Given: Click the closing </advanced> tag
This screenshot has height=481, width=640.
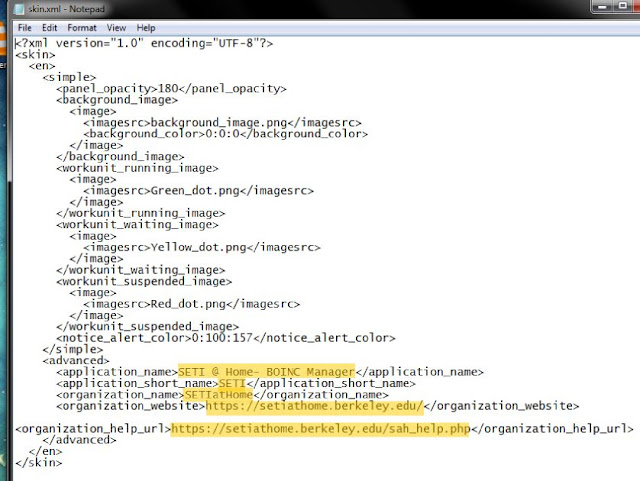Looking at the screenshot, I should coord(79,440).
